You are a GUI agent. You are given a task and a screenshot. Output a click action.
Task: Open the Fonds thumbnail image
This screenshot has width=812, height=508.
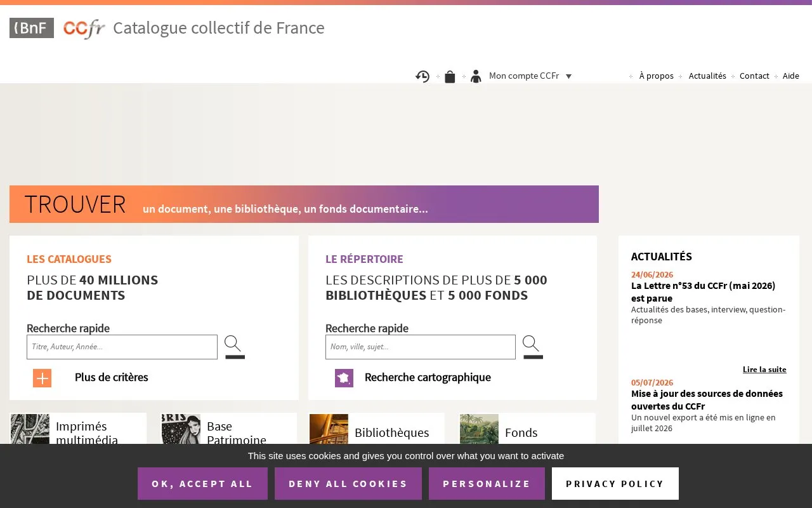point(479,429)
